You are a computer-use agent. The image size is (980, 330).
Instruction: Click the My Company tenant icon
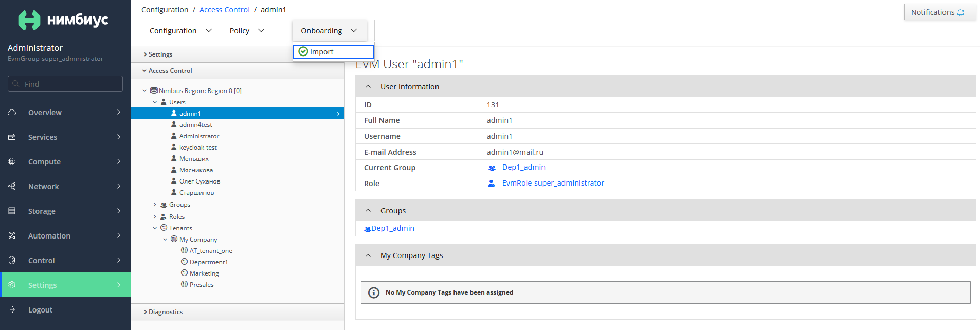(x=174, y=239)
